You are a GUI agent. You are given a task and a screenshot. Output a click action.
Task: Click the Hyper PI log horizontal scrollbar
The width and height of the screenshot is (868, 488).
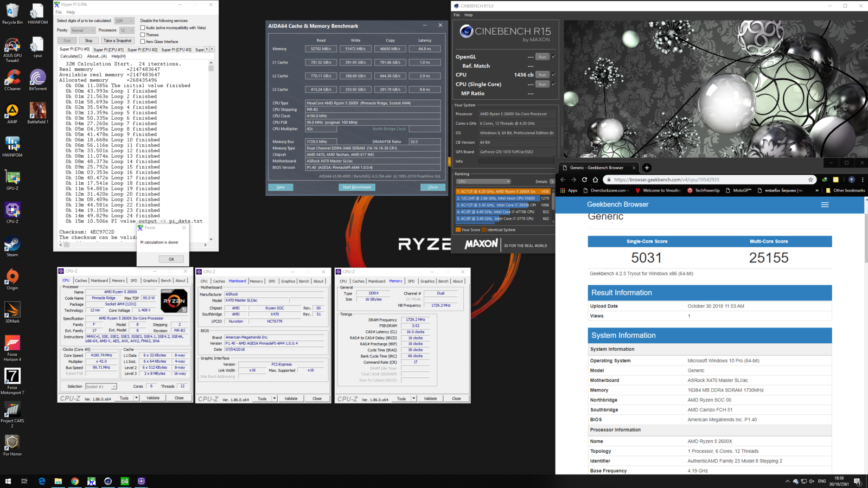click(133, 245)
